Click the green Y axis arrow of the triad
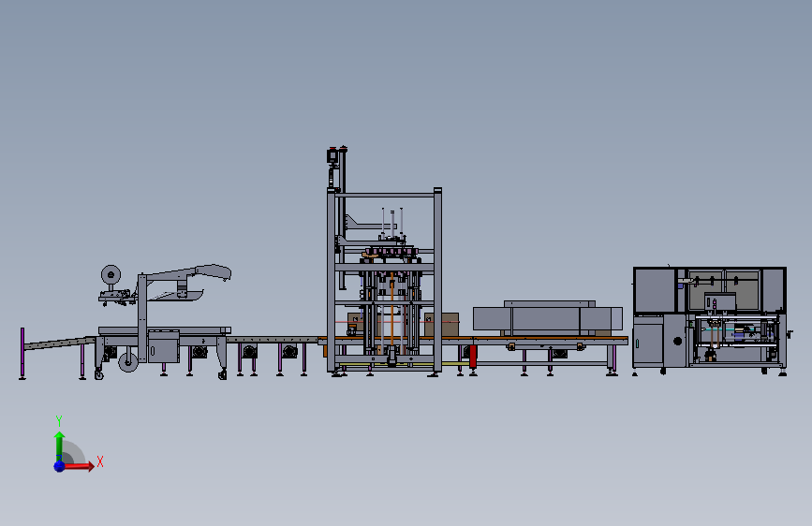 [x=60, y=446]
